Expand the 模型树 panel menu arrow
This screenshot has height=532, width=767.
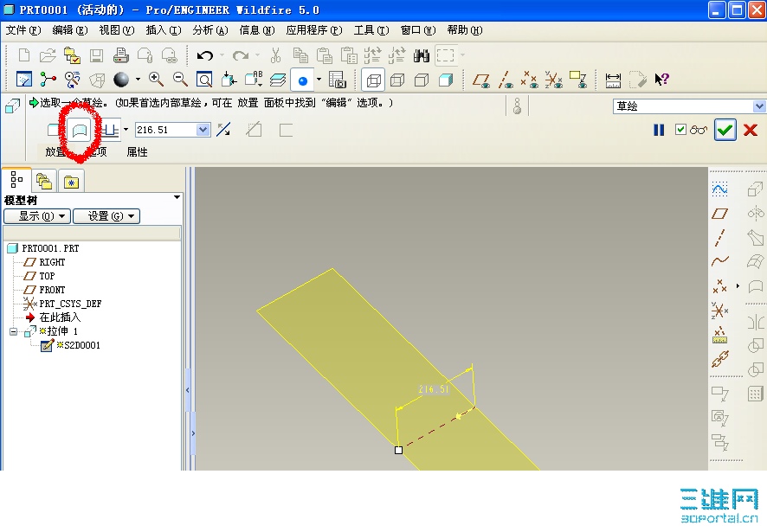pos(177,197)
